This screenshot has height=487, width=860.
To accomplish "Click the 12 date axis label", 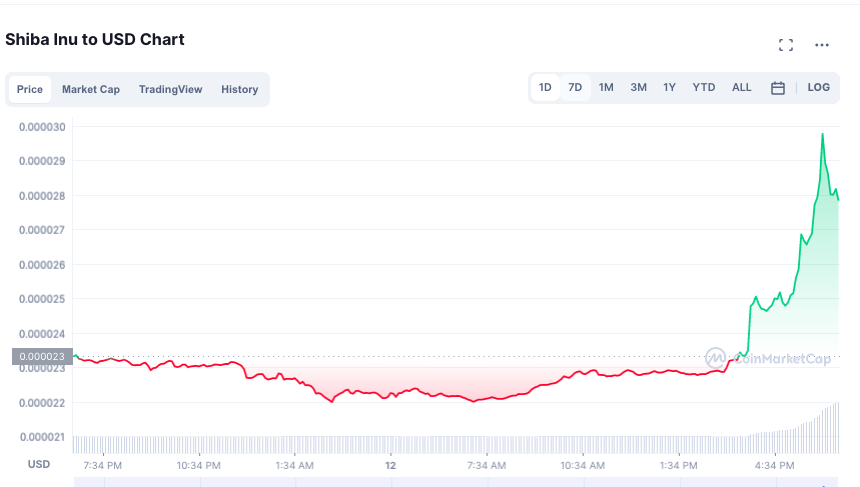I will click(x=391, y=466).
